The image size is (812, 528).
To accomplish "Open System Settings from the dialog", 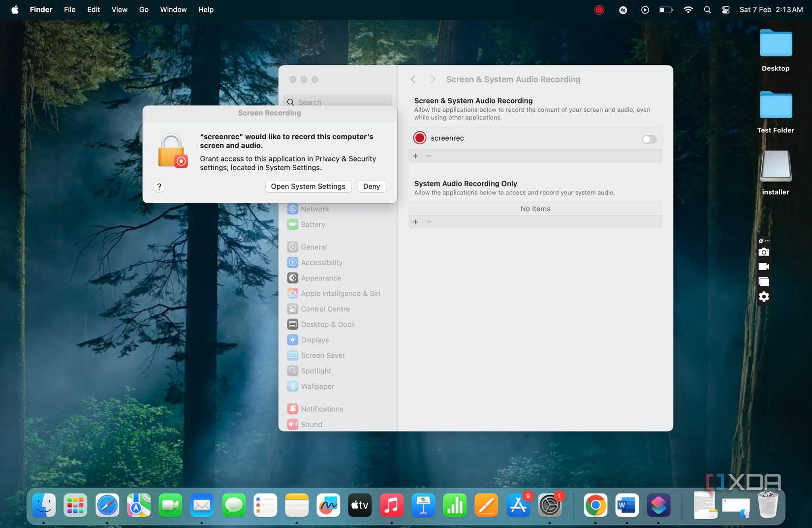I will coord(308,186).
